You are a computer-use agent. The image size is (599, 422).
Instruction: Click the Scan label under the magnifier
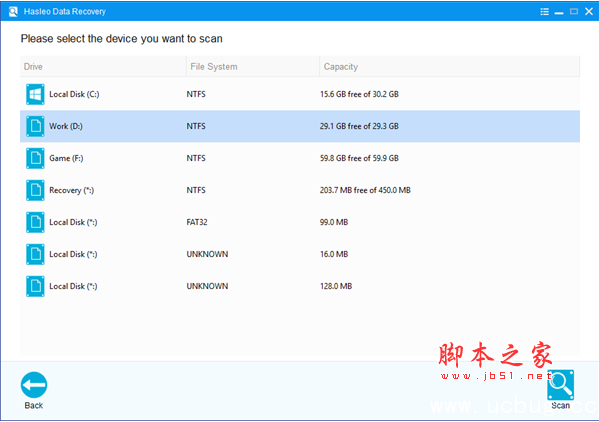[560, 406]
